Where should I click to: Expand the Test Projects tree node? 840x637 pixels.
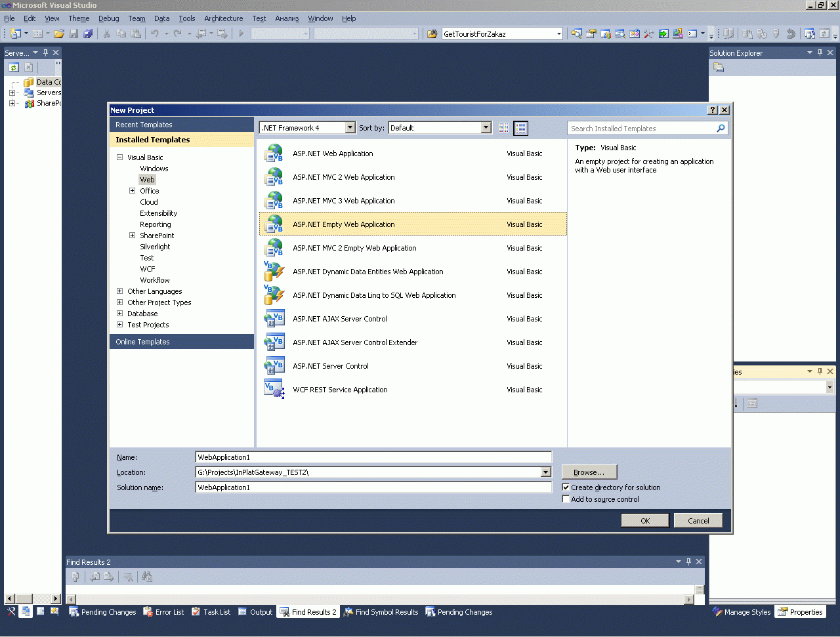[120, 325]
